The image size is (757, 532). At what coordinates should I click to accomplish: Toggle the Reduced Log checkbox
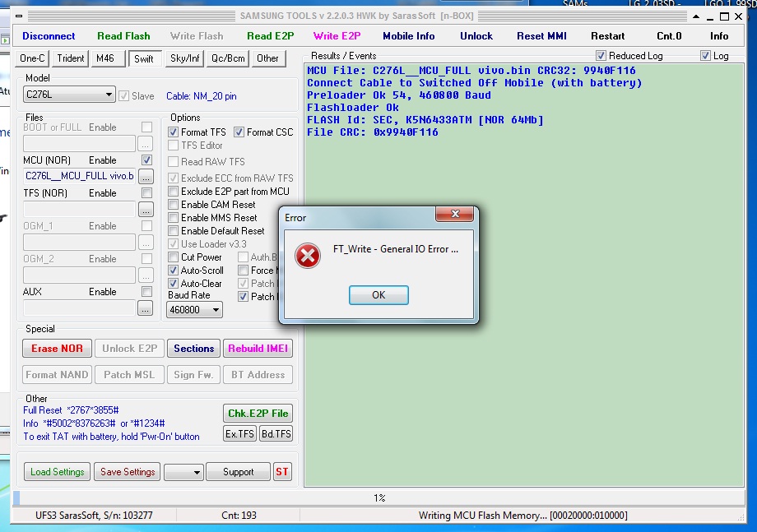point(601,55)
